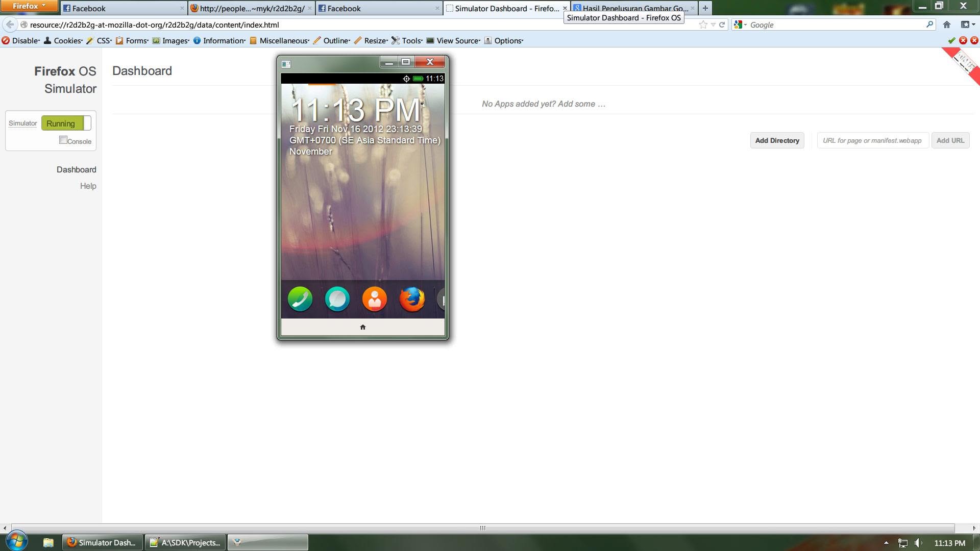Bookmark this page with the star icon
This screenshot has height=551, width=980.
tap(703, 24)
